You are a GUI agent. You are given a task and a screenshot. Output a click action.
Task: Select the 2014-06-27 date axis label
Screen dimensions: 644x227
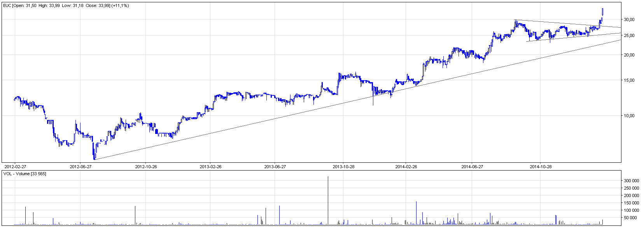pos(472,167)
